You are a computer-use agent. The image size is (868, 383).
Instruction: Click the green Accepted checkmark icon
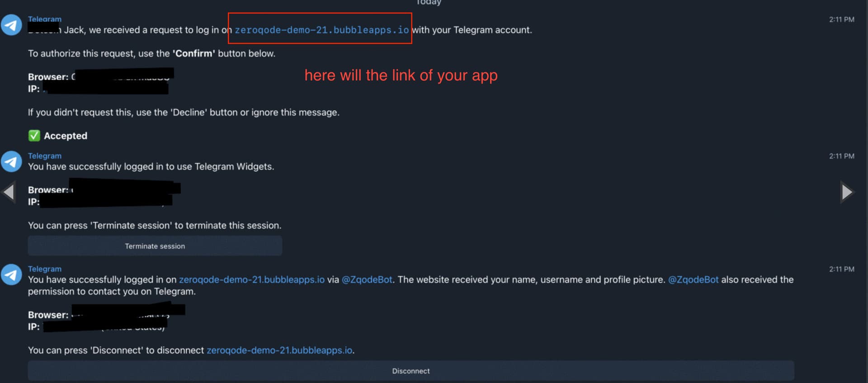click(x=34, y=136)
